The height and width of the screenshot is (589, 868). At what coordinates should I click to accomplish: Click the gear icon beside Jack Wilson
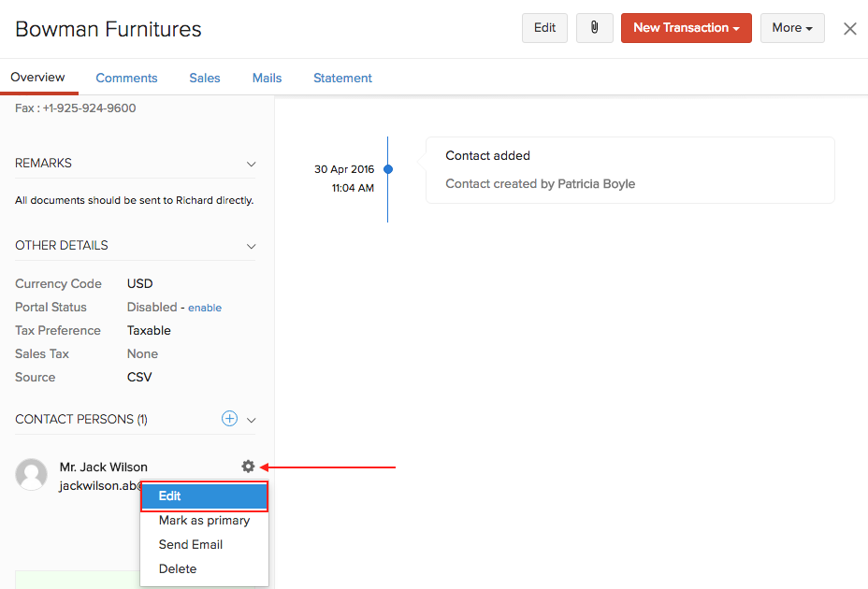pos(248,467)
